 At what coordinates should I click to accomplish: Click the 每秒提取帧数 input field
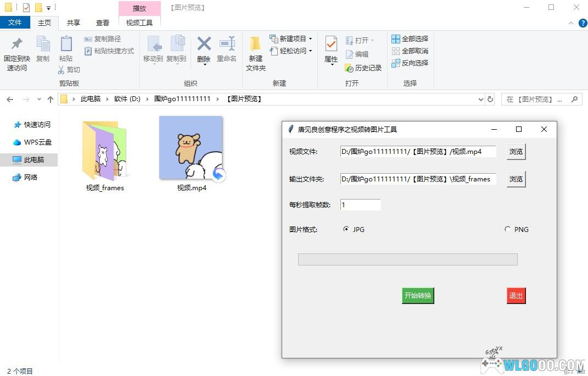[x=360, y=204]
